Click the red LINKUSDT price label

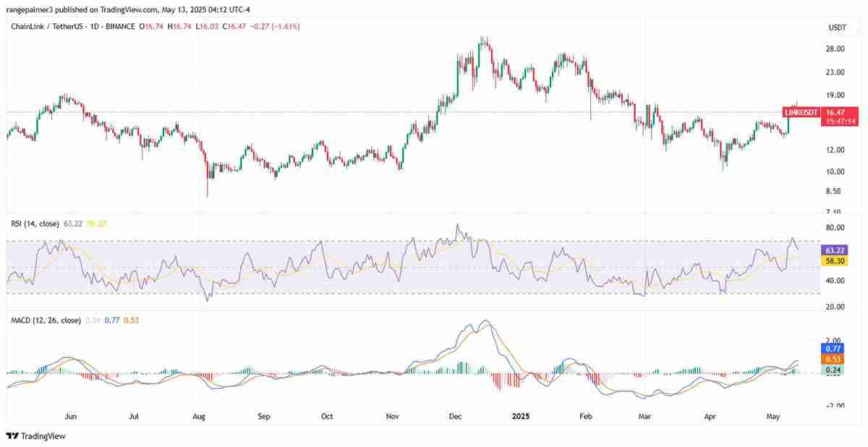pyautogui.click(x=801, y=113)
